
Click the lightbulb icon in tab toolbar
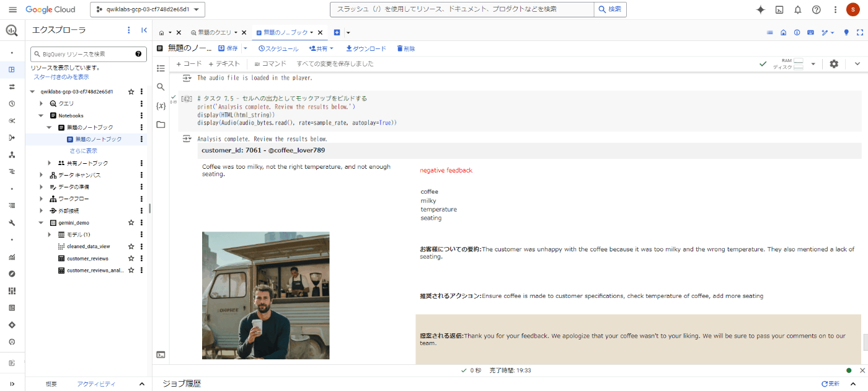(x=846, y=32)
